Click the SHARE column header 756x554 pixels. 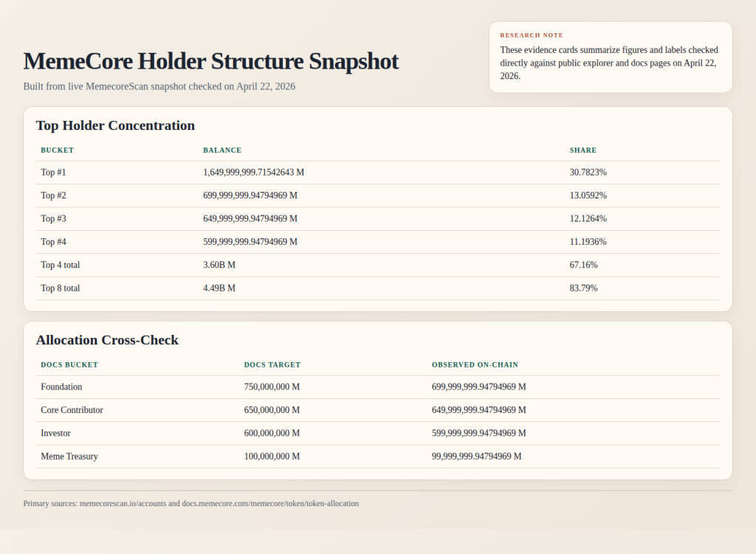[583, 150]
